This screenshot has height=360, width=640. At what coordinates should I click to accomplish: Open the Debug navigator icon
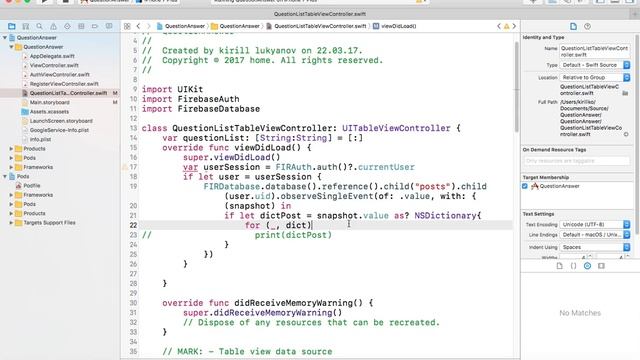pyautogui.click(x=81, y=26)
